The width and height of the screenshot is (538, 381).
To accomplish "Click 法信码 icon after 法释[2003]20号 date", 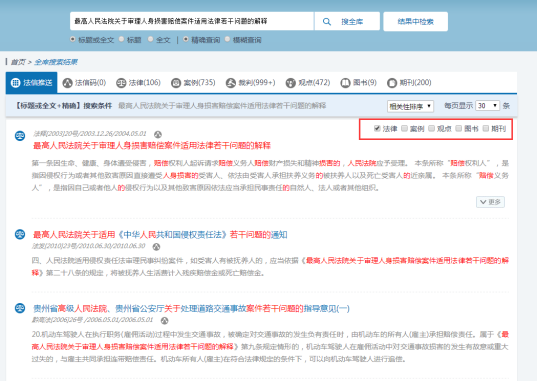I will pyautogui.click(x=157, y=134).
